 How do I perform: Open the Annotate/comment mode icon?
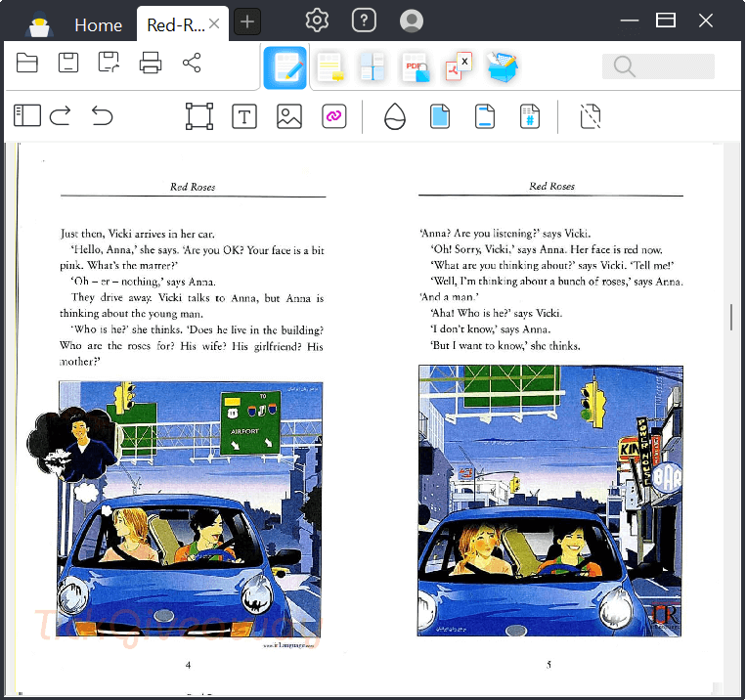pyautogui.click(x=330, y=67)
